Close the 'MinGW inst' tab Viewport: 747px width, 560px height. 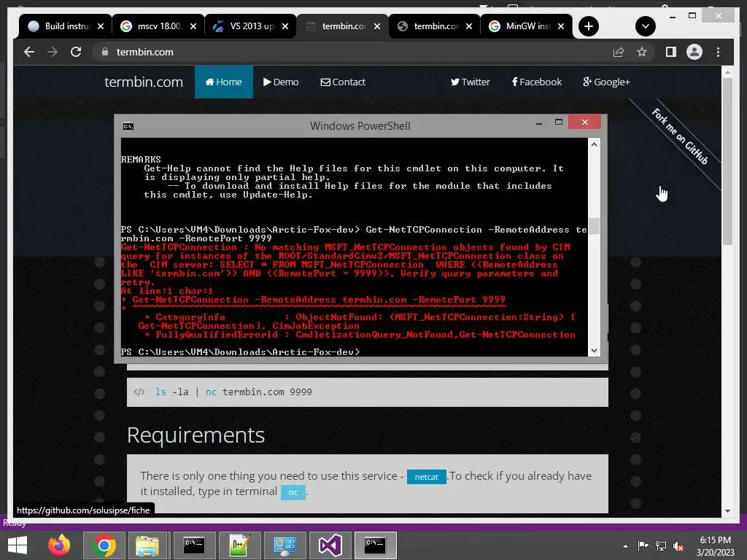pyautogui.click(x=561, y=26)
